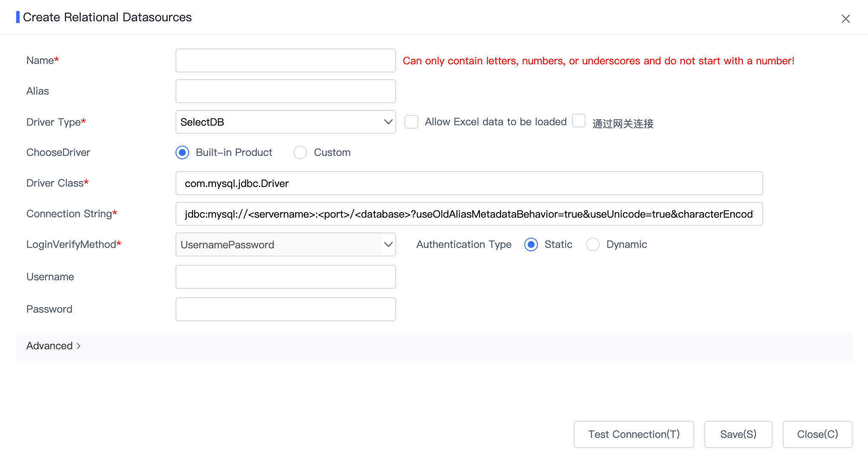
Task: Edit the Driver Class value com.mysql.jdbc.Driver
Action: click(x=468, y=183)
